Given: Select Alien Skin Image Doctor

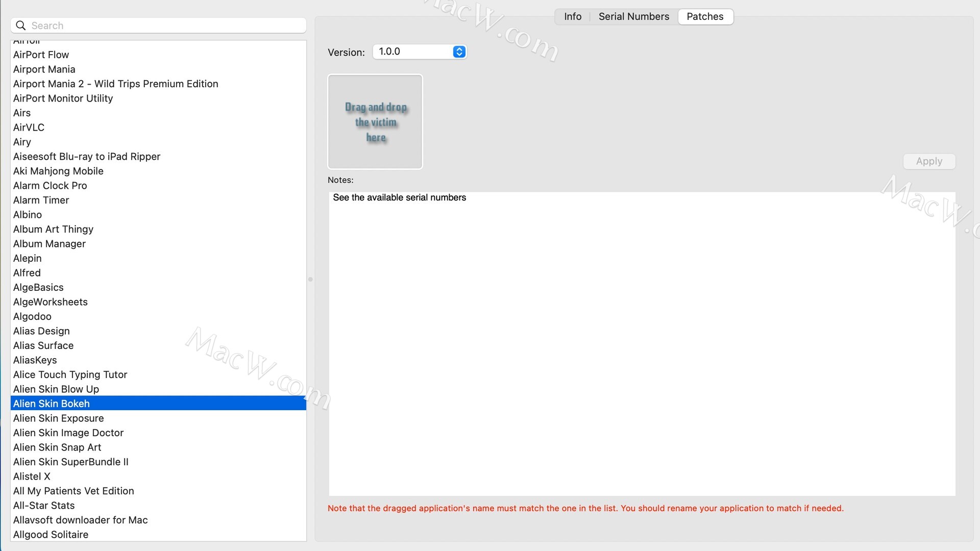Looking at the screenshot, I should [x=158, y=433].
